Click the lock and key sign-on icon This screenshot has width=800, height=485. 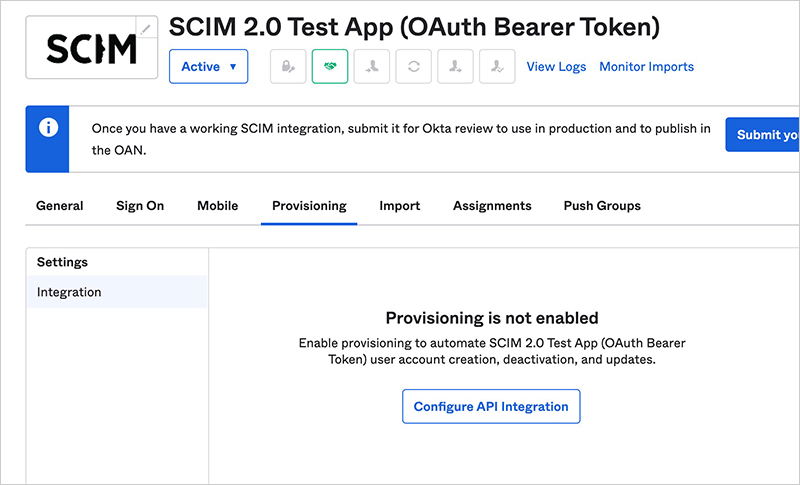click(x=288, y=67)
